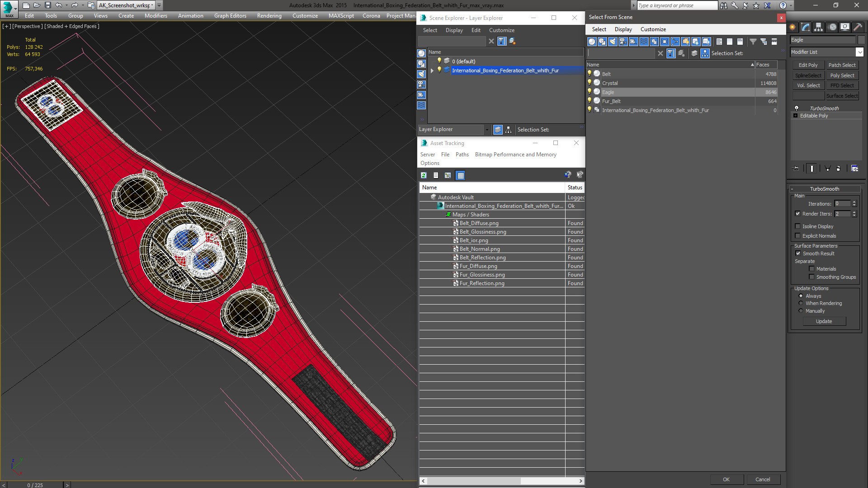Click OK in Select From Scene dialog
868x488 pixels.
[x=726, y=479]
